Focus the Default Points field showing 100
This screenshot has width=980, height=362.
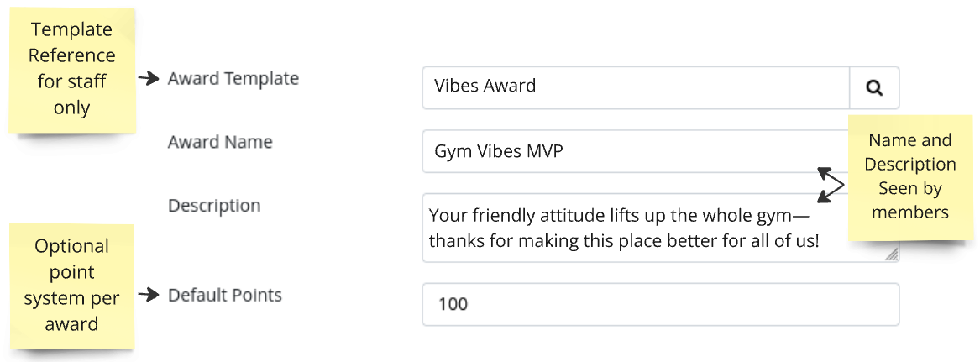pos(661,305)
